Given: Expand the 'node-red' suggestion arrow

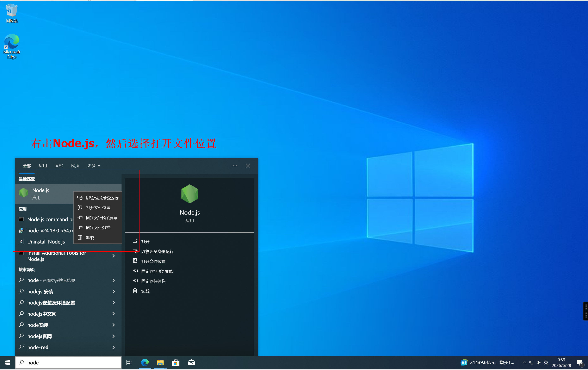Looking at the screenshot, I should pyautogui.click(x=113, y=347).
